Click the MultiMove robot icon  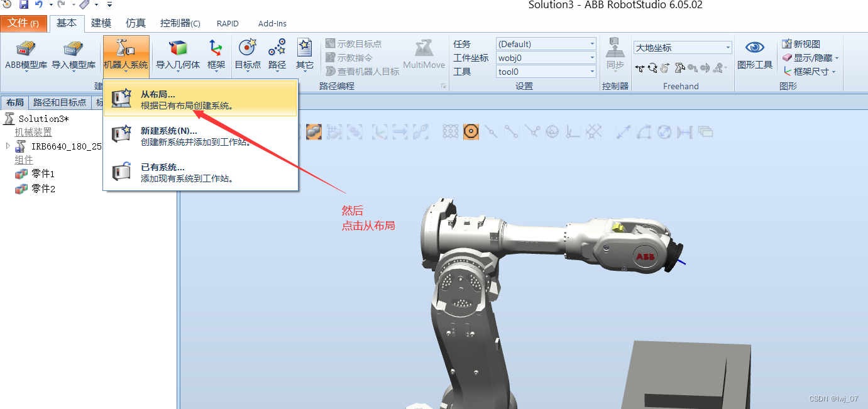click(x=424, y=49)
